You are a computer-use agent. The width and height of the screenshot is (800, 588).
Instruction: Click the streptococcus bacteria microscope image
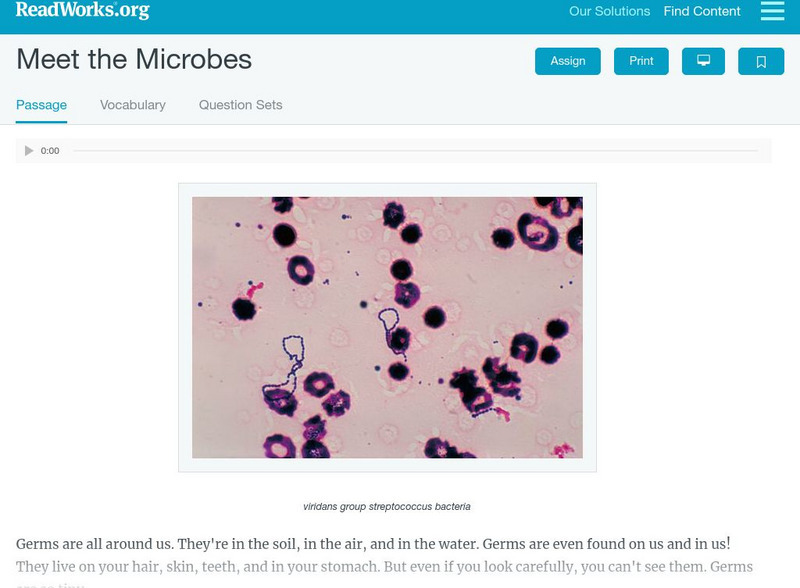coord(387,327)
